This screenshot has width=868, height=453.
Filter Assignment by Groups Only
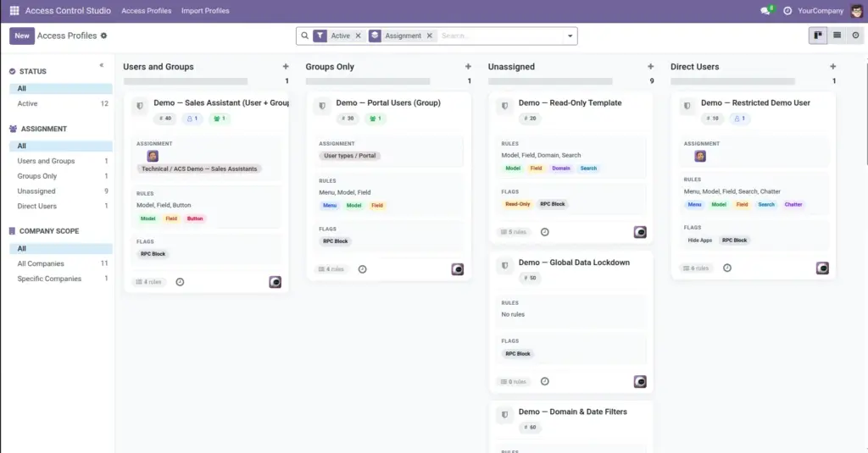61,176
